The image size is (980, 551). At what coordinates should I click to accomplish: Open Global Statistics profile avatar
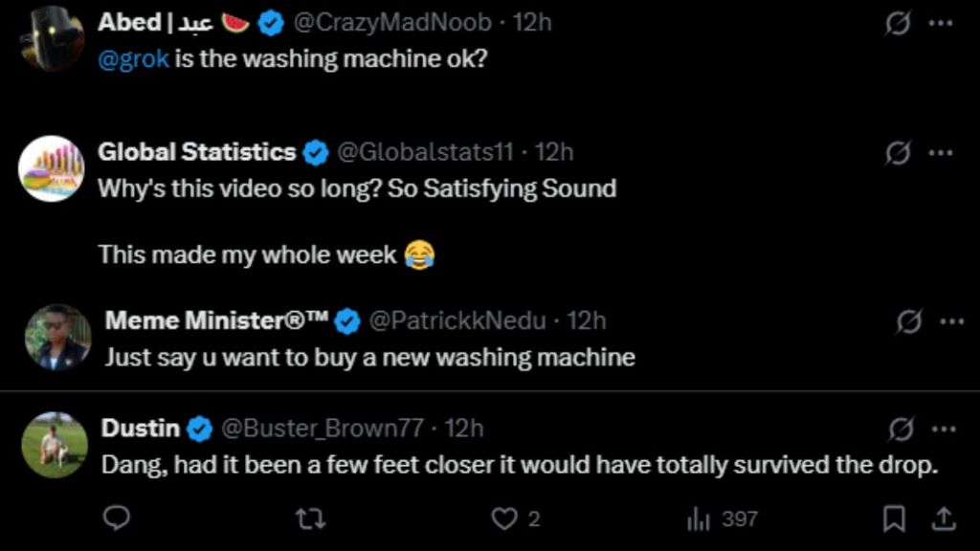pyautogui.click(x=52, y=167)
